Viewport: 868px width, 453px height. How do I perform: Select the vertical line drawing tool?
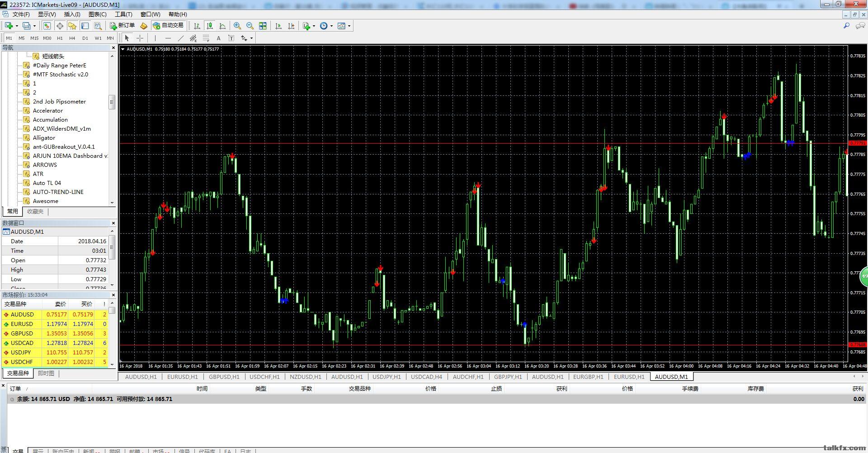coord(155,38)
